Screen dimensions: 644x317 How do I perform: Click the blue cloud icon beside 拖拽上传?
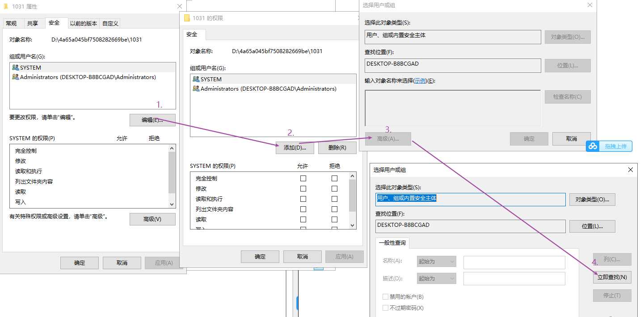click(593, 146)
